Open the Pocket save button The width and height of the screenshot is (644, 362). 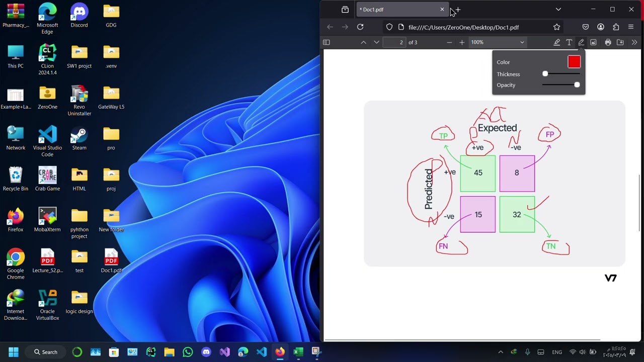[586, 27]
